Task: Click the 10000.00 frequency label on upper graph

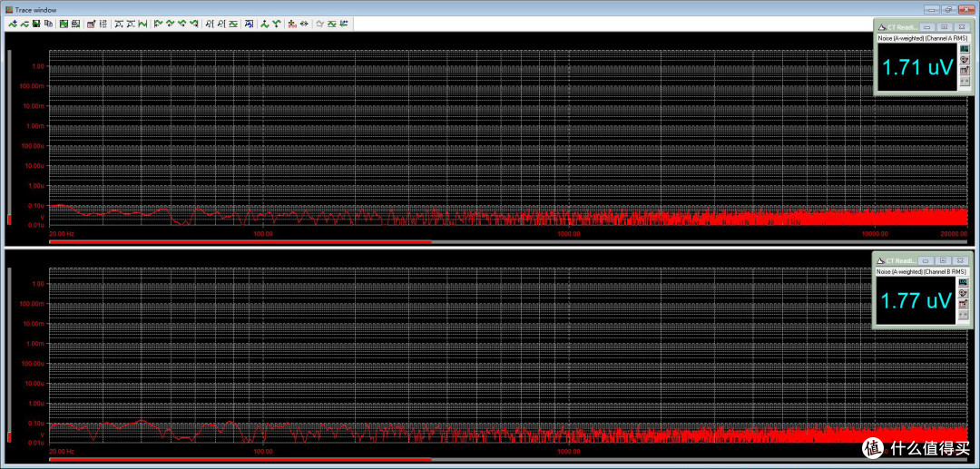Action: coord(875,233)
